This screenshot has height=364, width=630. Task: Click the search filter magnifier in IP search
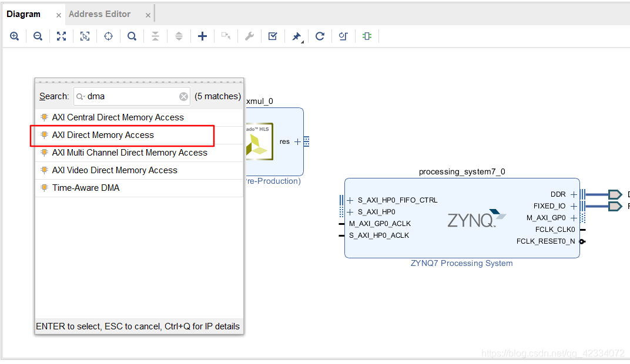[x=81, y=97]
